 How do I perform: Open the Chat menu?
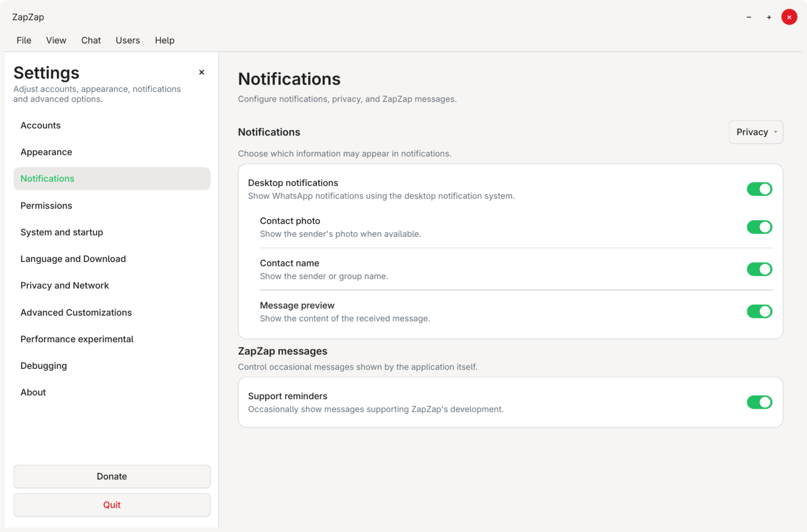pos(91,40)
